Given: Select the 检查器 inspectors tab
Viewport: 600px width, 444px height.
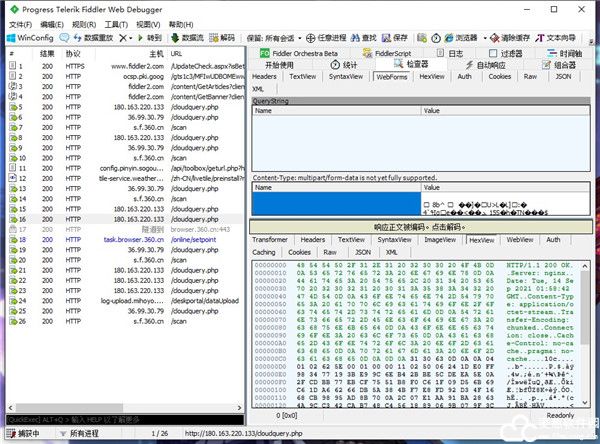Looking at the screenshot, I should pos(411,64).
